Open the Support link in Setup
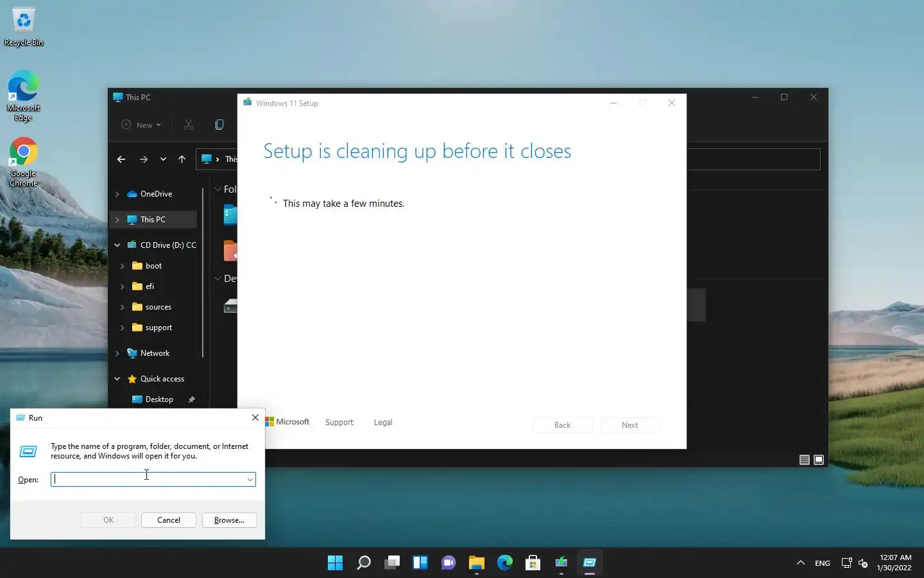The height and width of the screenshot is (578, 924). pyautogui.click(x=339, y=423)
